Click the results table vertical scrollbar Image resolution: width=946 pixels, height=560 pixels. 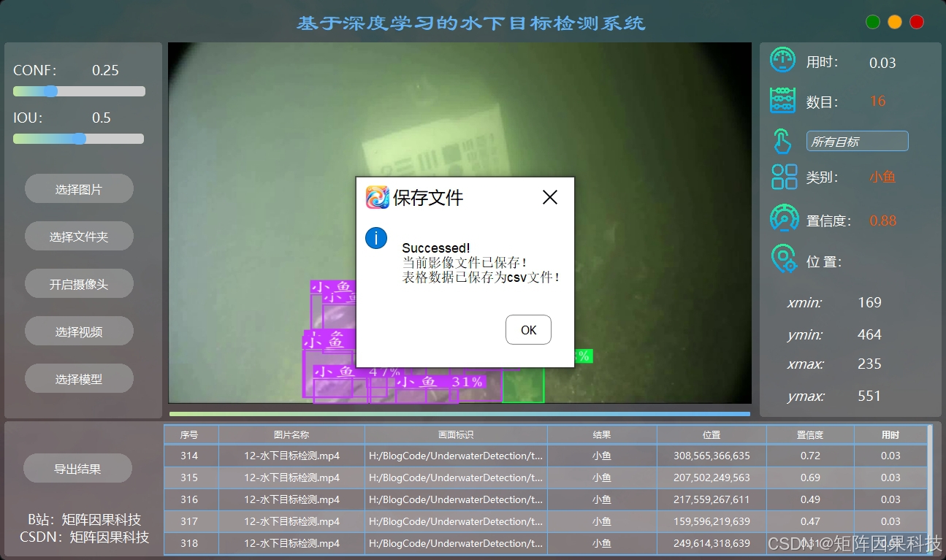pos(929,489)
